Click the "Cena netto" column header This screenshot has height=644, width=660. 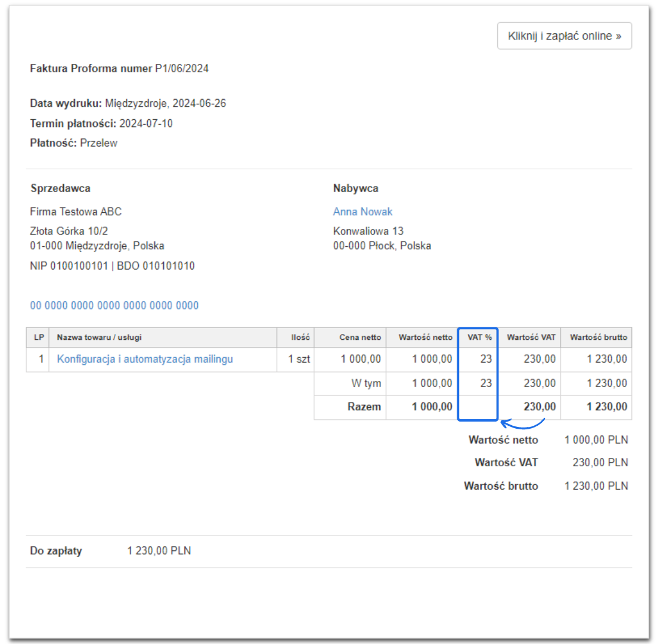[x=361, y=338]
